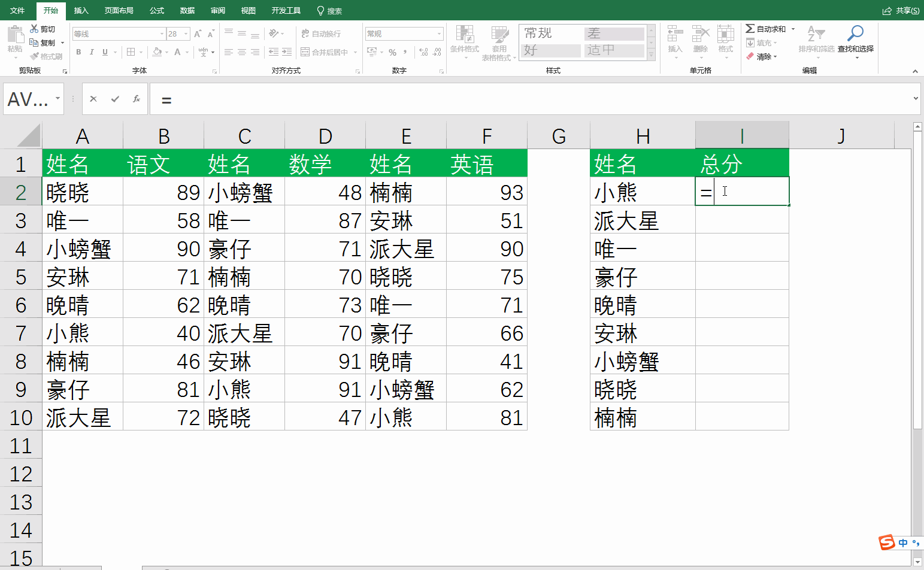Screen dimensions: 924x570
Task: Confirm the formula with the check mark
Action: [x=115, y=99]
